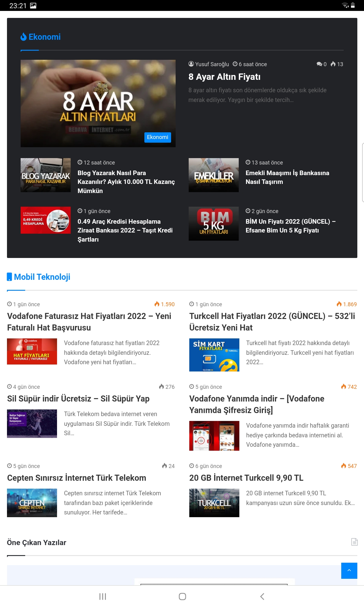
Task: Tap the '4 gün önce' timestamp
Action: pos(26,387)
